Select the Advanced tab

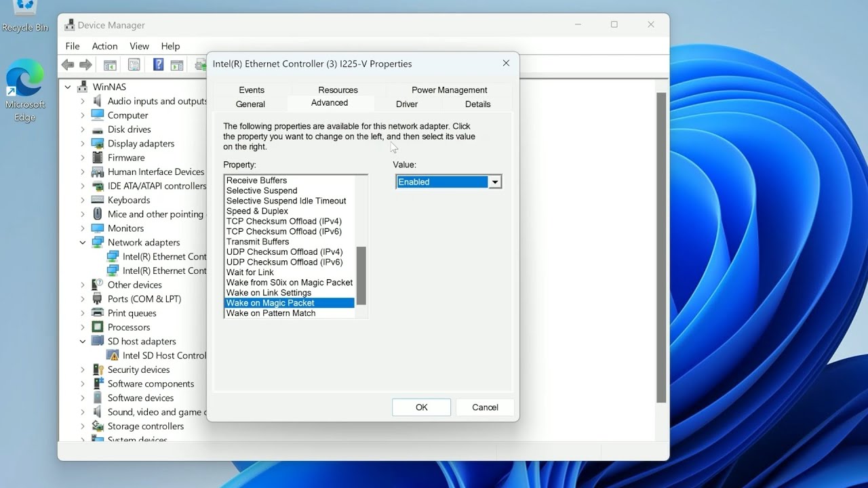pos(330,103)
